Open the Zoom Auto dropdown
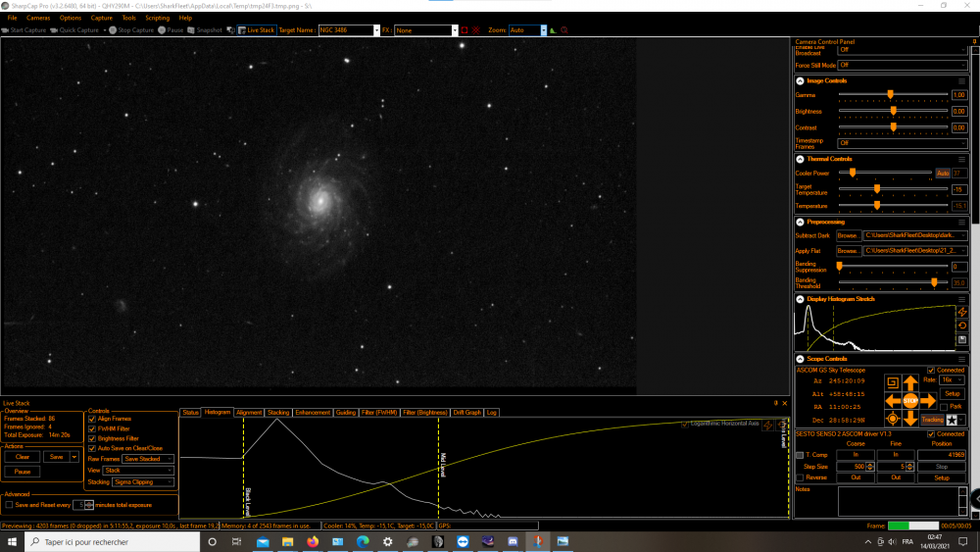 543,30
